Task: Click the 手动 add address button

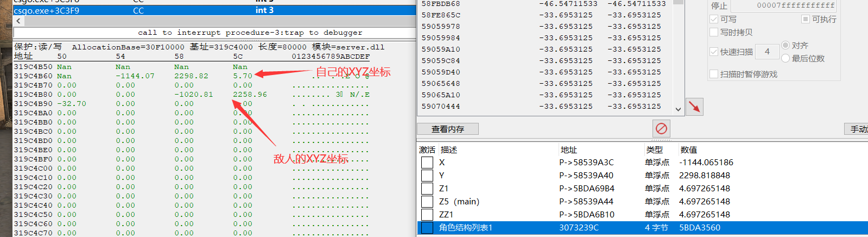Action: click(858, 129)
